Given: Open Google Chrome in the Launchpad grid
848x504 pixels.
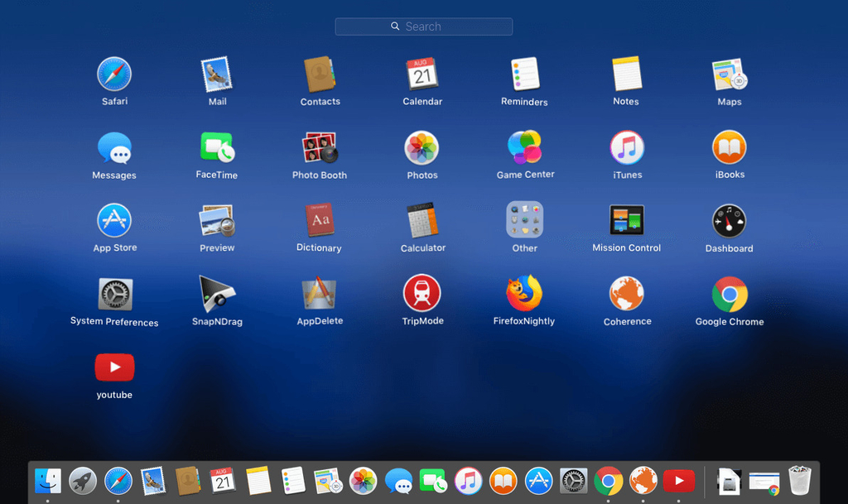Looking at the screenshot, I should point(730,295).
